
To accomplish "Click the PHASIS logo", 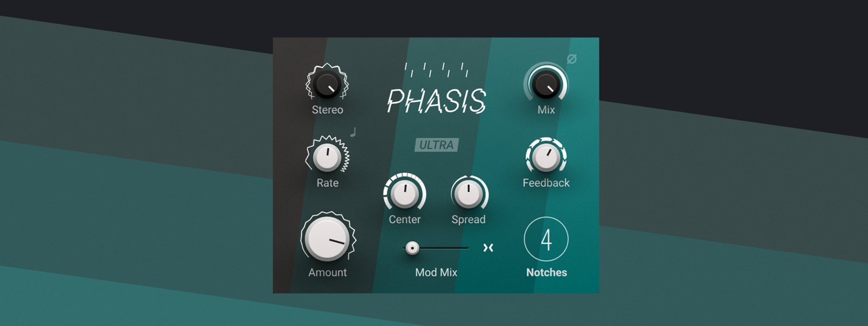I will [436, 101].
